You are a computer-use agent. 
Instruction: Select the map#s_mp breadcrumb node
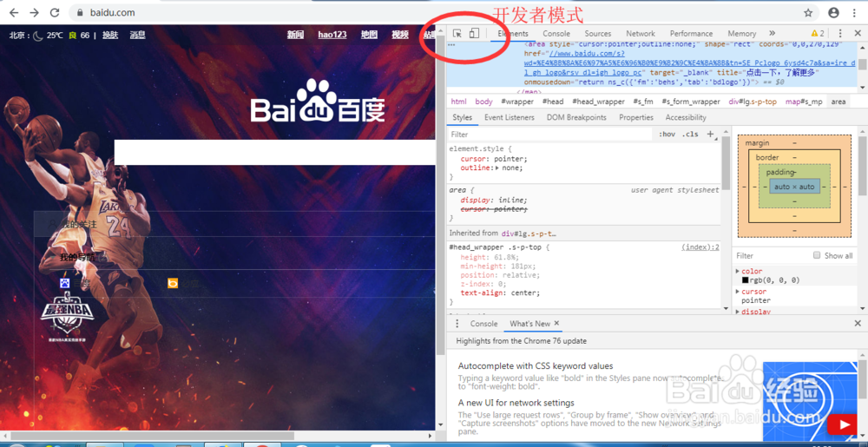tap(804, 102)
